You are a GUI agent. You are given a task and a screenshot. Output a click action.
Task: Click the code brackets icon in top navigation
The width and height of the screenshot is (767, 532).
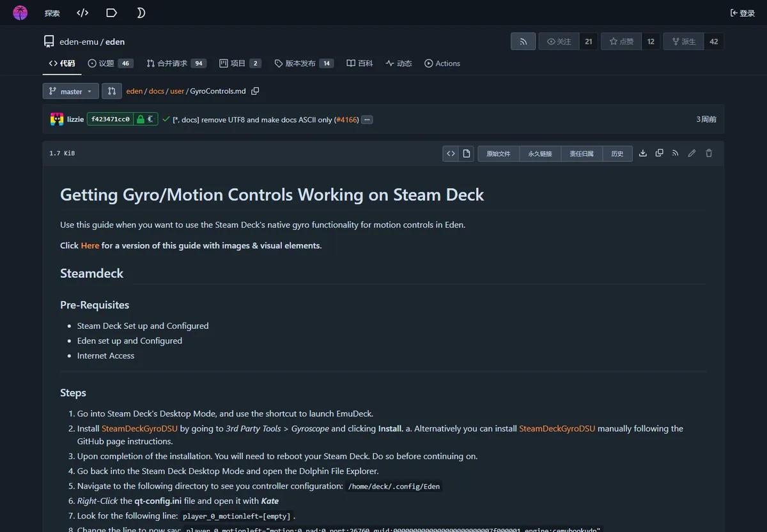(82, 13)
